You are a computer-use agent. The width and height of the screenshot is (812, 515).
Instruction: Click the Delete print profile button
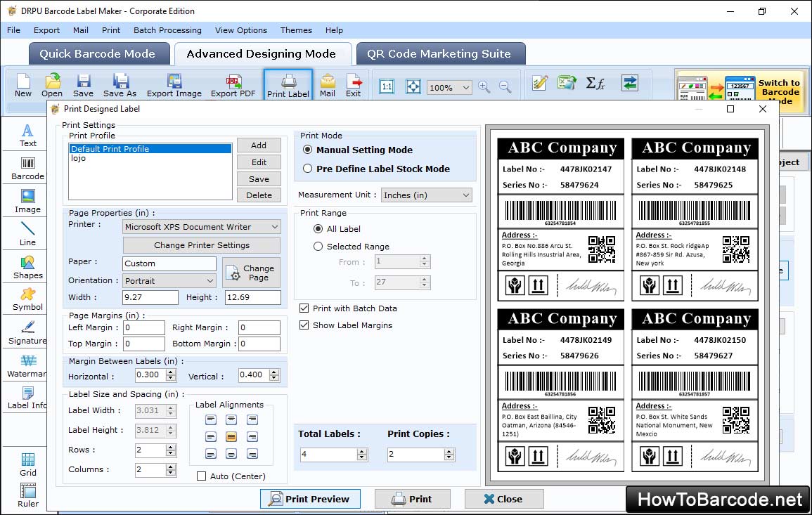(259, 195)
